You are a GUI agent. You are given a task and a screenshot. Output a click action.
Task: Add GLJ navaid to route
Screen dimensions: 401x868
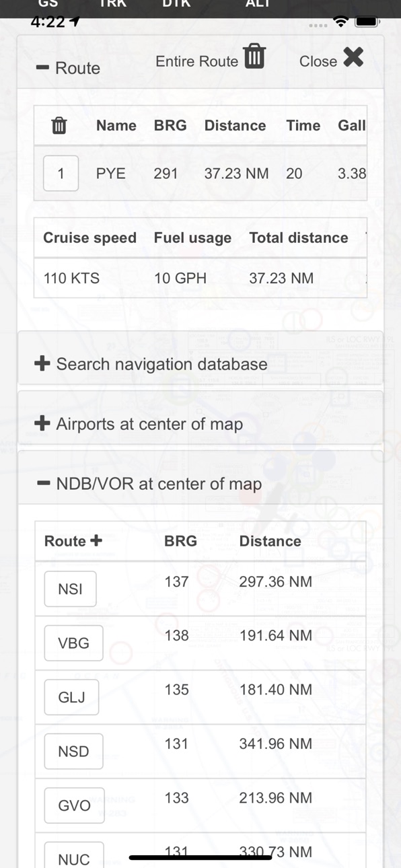[71, 697]
